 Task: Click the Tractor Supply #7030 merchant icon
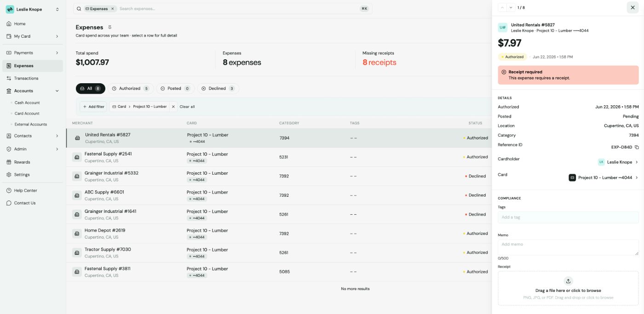coord(77,253)
